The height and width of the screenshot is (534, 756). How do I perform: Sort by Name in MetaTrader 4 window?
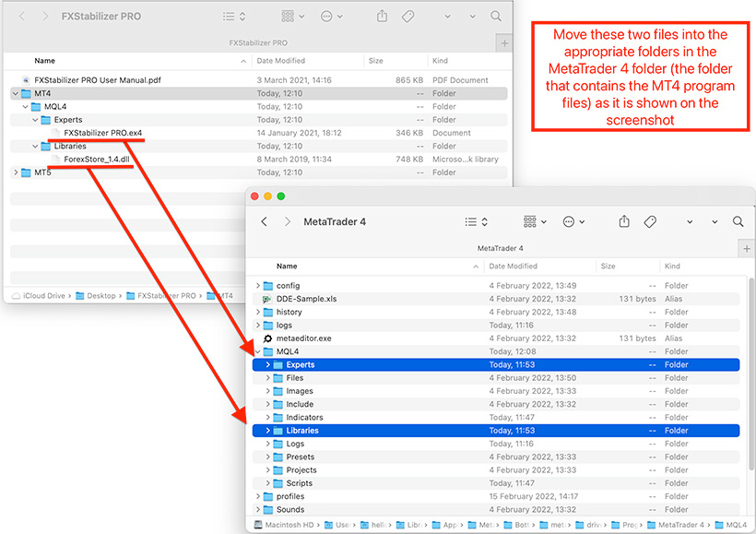(x=287, y=267)
